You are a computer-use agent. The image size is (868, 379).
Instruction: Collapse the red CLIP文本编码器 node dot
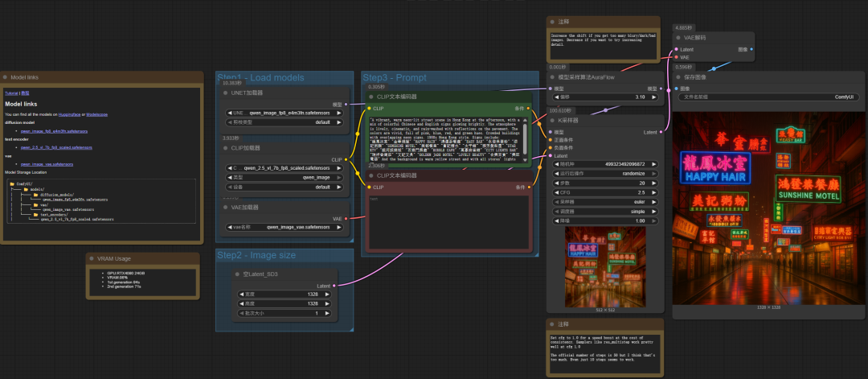[371, 175]
